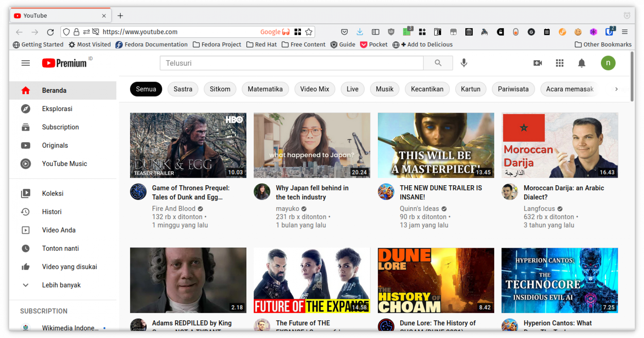This screenshot has width=644, height=338.
Task: Select the Sastra filter chip
Action: pyautogui.click(x=183, y=89)
